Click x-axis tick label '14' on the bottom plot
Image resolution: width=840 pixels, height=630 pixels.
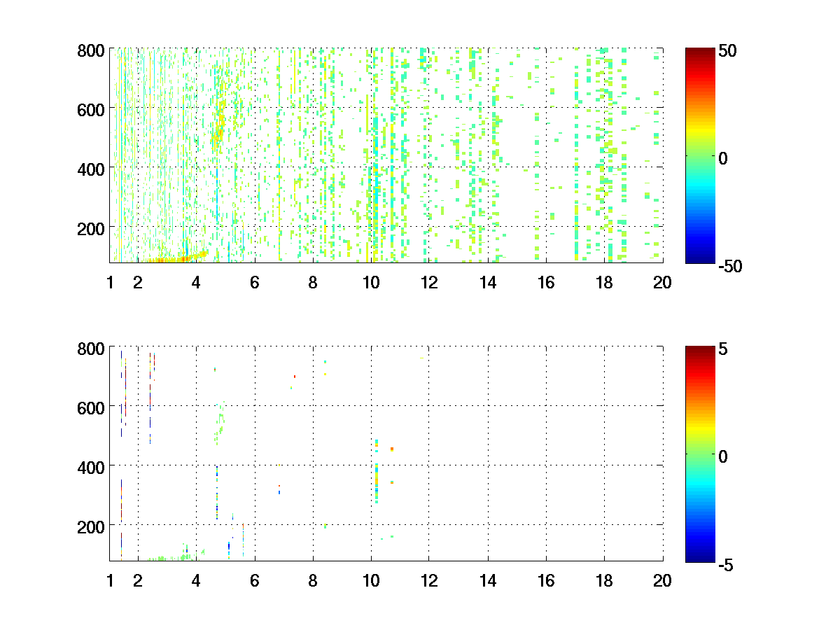point(487,580)
